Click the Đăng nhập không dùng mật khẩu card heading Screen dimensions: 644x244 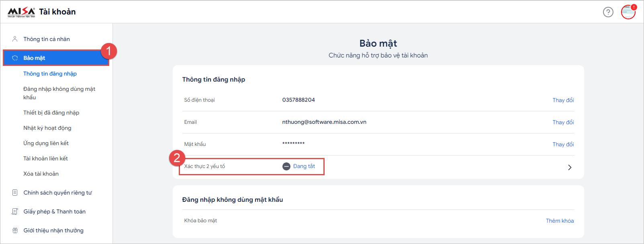tap(233, 200)
